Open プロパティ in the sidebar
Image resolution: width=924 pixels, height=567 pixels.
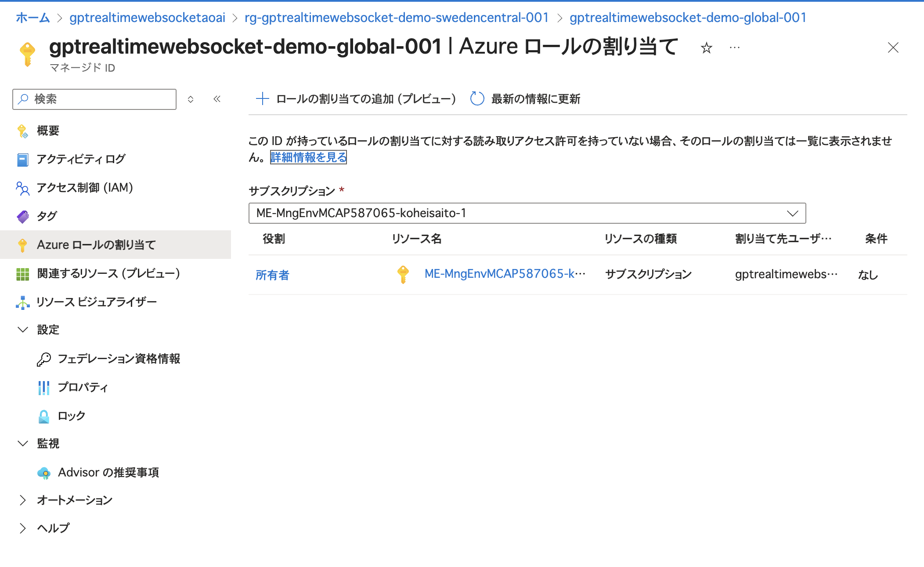coord(83,387)
